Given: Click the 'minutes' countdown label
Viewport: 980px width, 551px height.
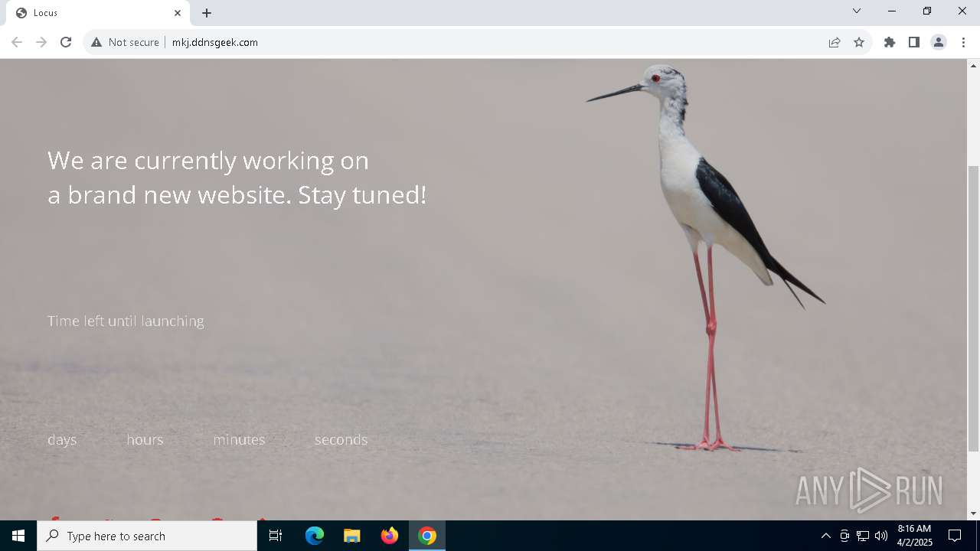Looking at the screenshot, I should click(x=239, y=440).
